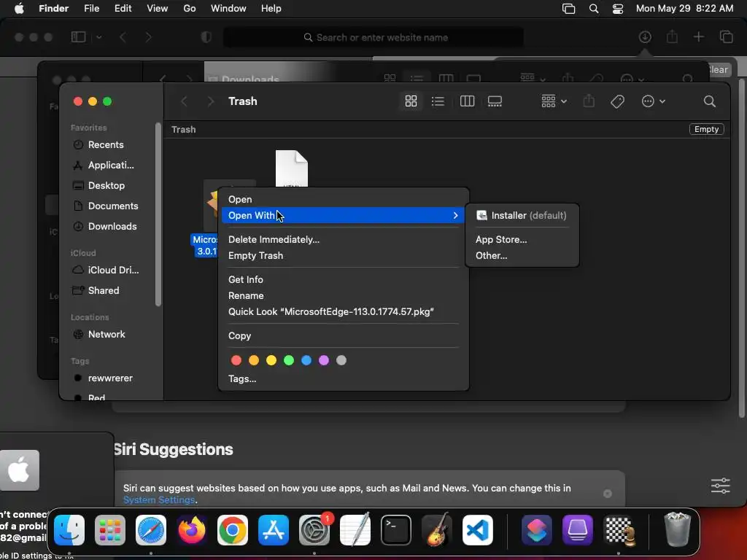Choose Tags… in context menu
Screen dimensions: 747x560
point(343,379)
